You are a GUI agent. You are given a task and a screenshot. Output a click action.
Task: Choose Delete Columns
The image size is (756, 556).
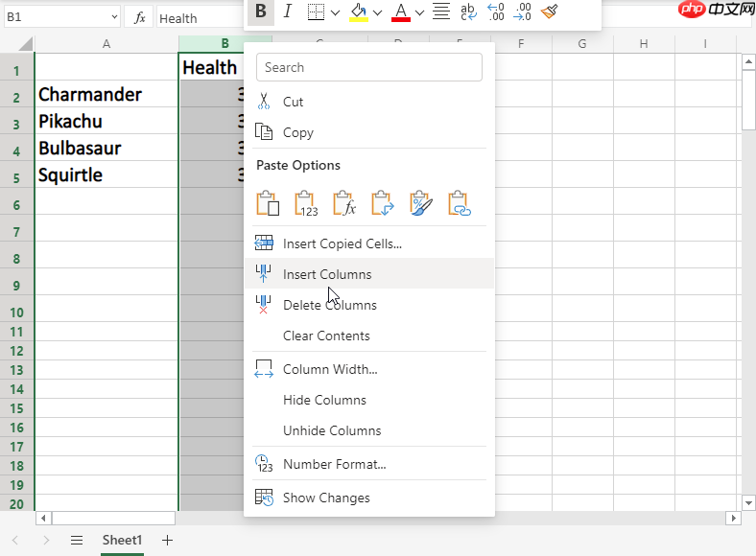(369, 305)
